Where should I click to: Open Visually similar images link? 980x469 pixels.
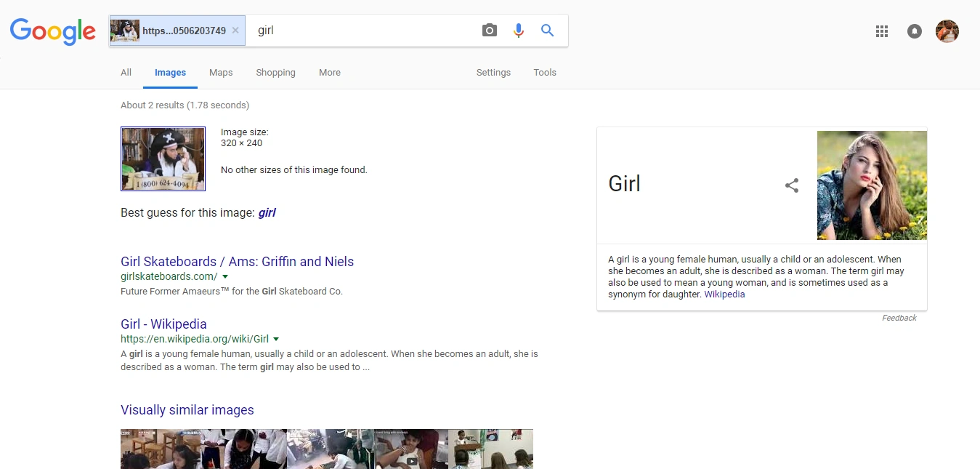[x=187, y=410]
